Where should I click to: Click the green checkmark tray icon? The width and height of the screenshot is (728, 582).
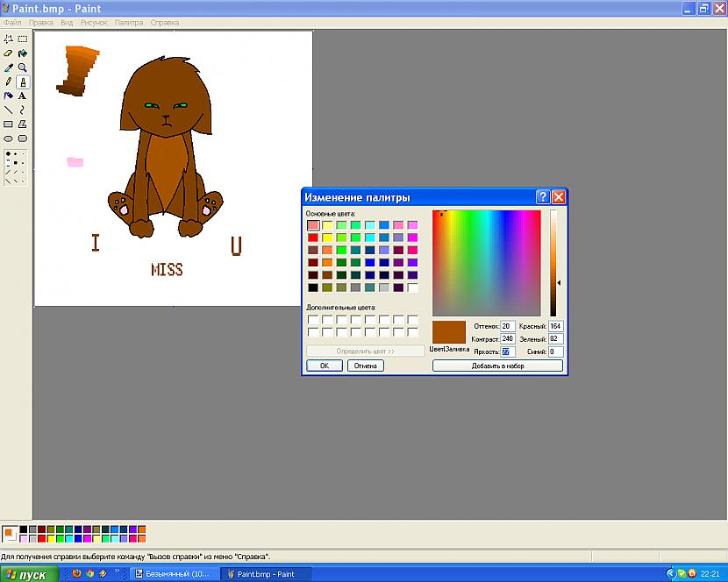click(x=682, y=573)
